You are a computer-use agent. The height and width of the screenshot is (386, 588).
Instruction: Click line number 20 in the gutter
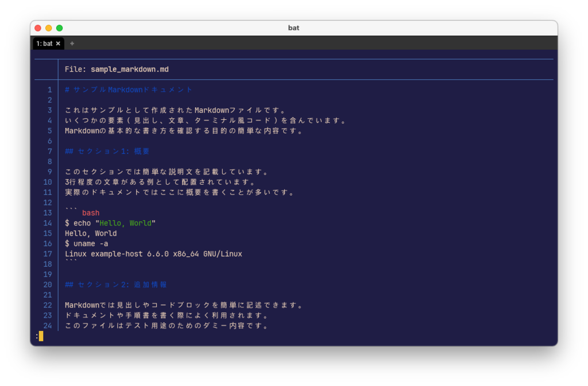(48, 285)
